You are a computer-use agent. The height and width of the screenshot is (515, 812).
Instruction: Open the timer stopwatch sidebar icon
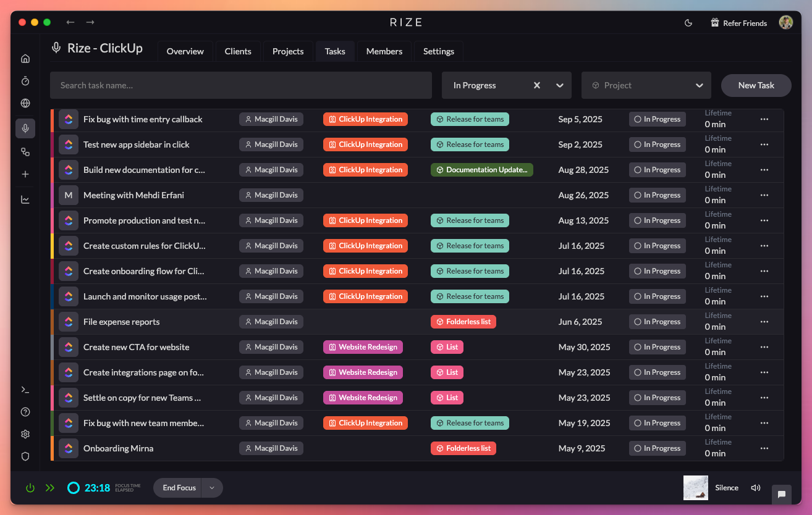(x=25, y=81)
